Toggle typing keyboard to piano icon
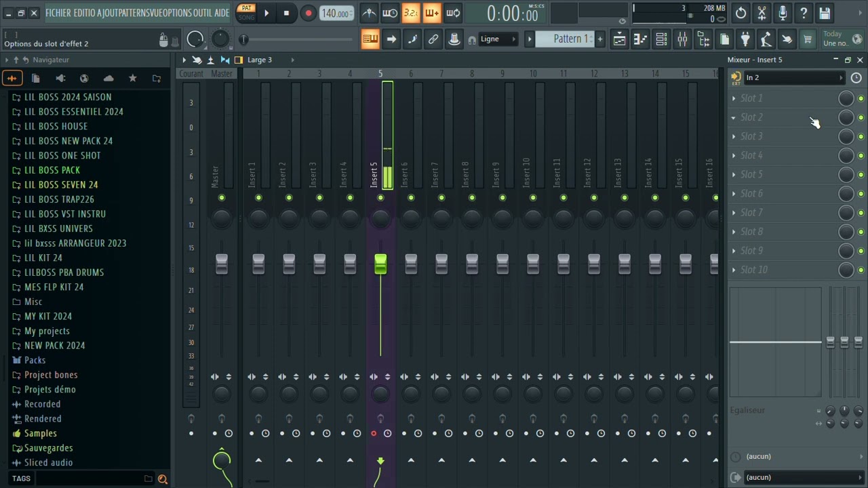This screenshot has width=868, height=488. [x=370, y=39]
